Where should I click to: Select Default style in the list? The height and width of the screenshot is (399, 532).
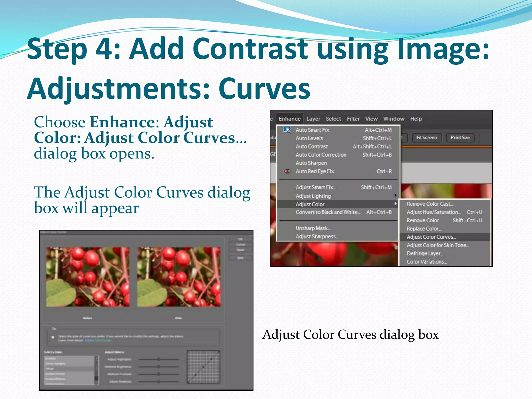coord(69,369)
